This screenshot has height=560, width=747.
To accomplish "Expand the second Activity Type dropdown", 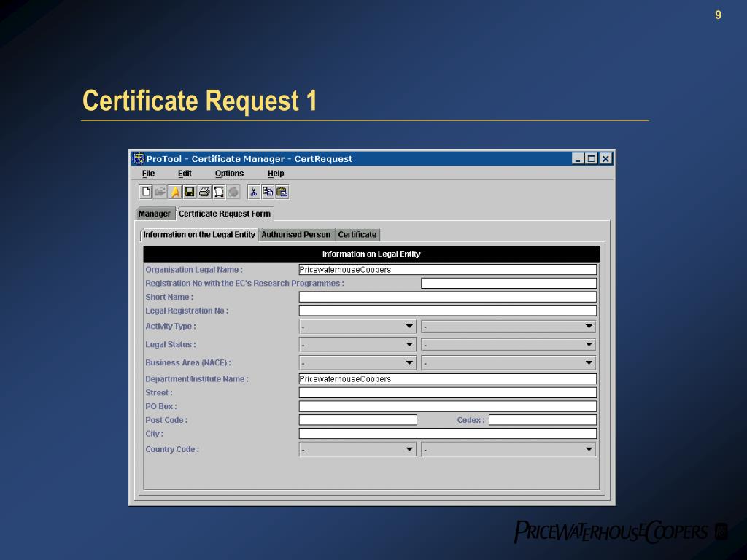I will [x=508, y=326].
